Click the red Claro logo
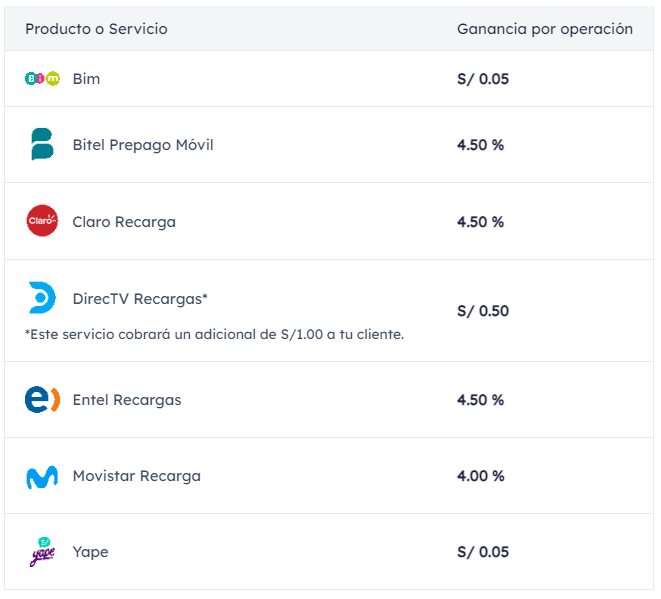Image resolution: width=661 pixels, height=599 pixels. 42,221
